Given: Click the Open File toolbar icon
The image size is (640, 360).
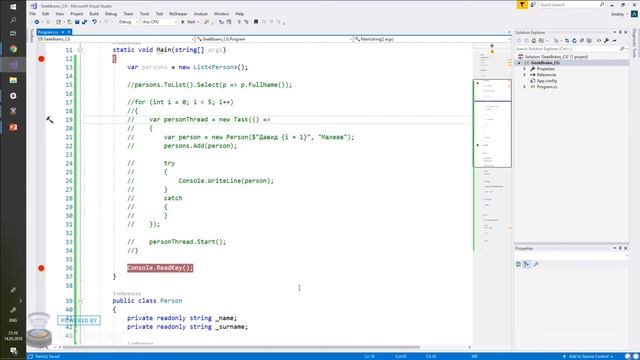Looking at the screenshot, I should [x=69, y=22].
